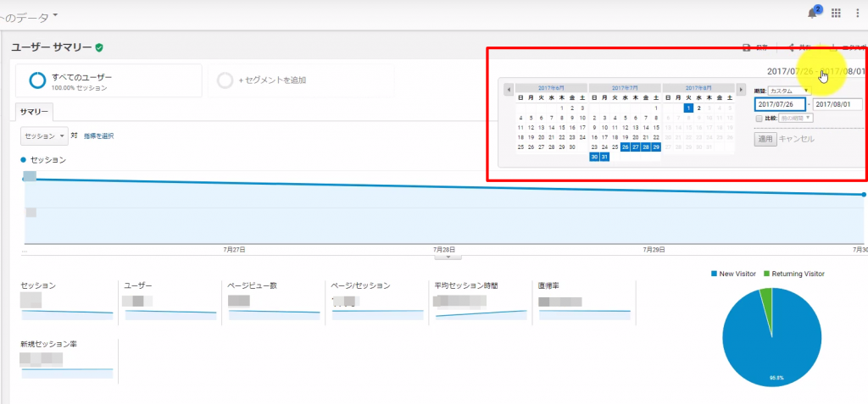Image resolution: width=868 pixels, height=404 pixels.
Task: Click previous month arrow in calendar
Action: [x=509, y=89]
